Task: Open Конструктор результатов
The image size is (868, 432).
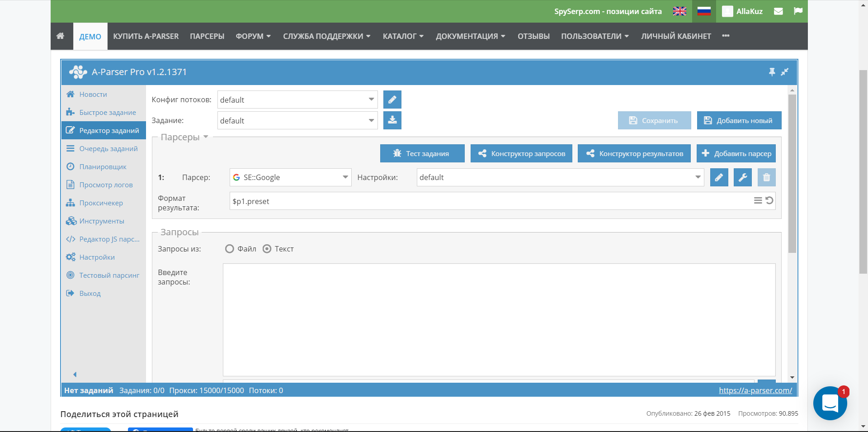Action: pyautogui.click(x=634, y=153)
